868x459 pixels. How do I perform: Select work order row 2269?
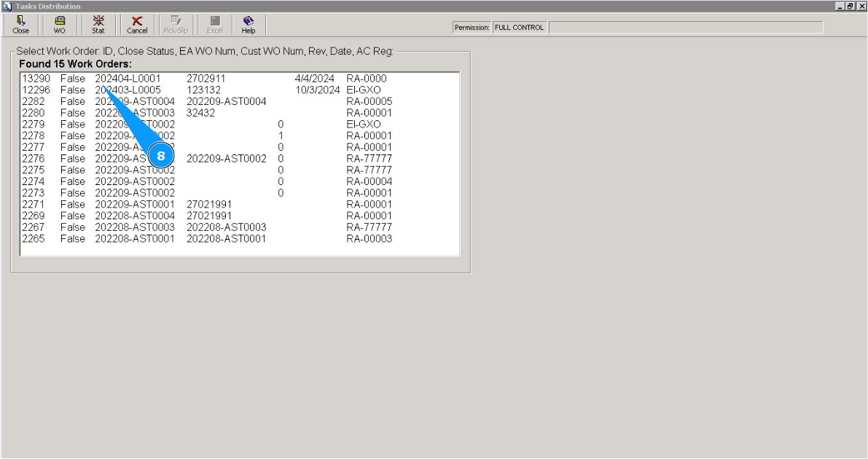point(239,216)
